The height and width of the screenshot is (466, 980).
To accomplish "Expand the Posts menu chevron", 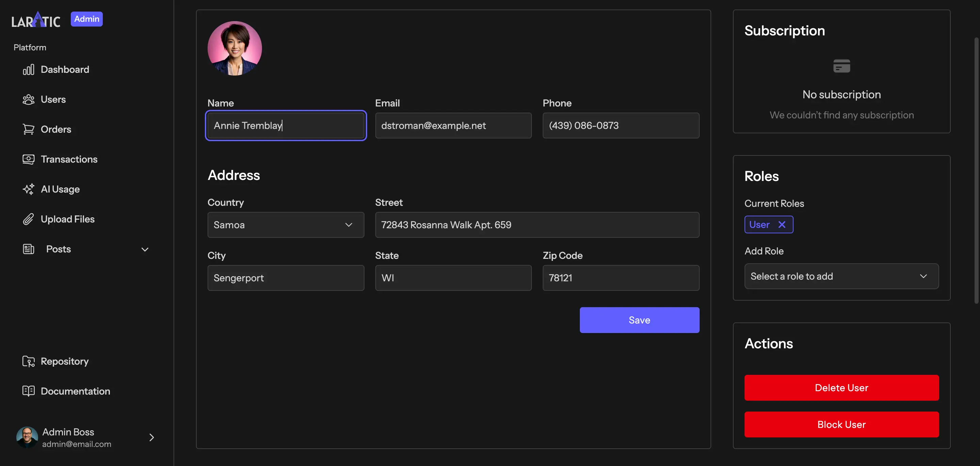I will tap(145, 250).
